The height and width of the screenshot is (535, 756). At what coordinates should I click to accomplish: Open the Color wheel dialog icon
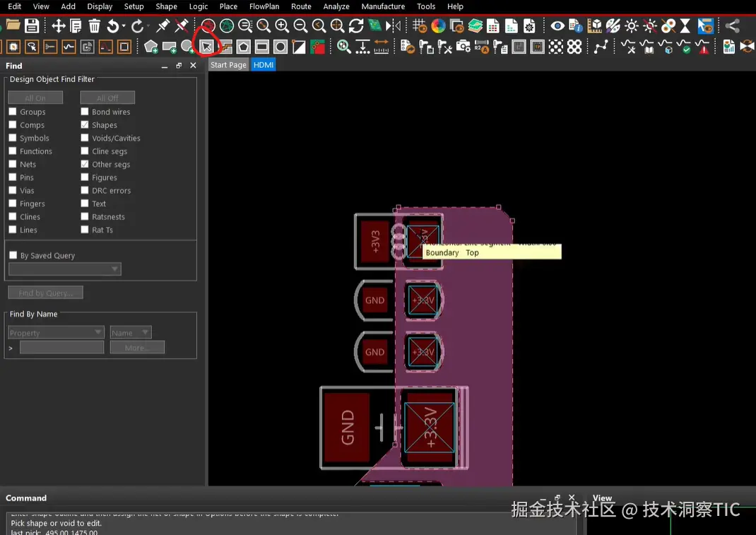(x=438, y=25)
